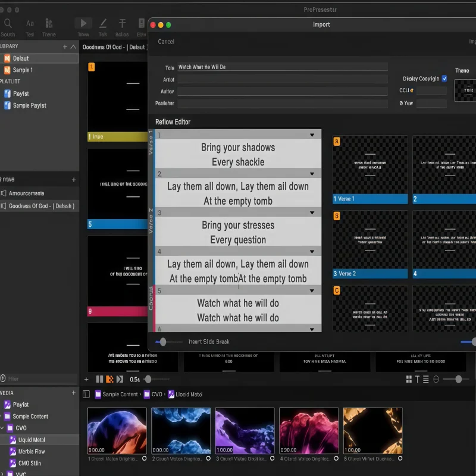Add a new Media bin with plus
Viewport: 476px width, 476px height.
74,393
